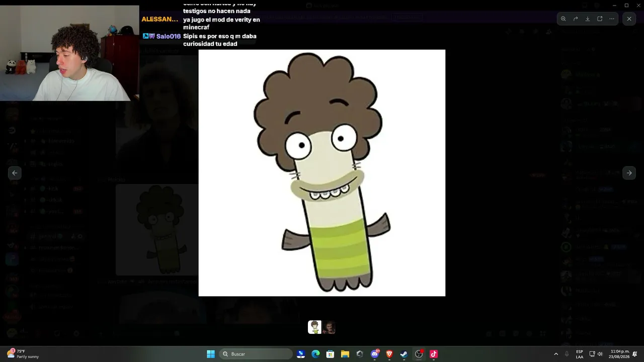Click the Buscar taskbar search field
The image size is (644, 362).
[256, 354]
